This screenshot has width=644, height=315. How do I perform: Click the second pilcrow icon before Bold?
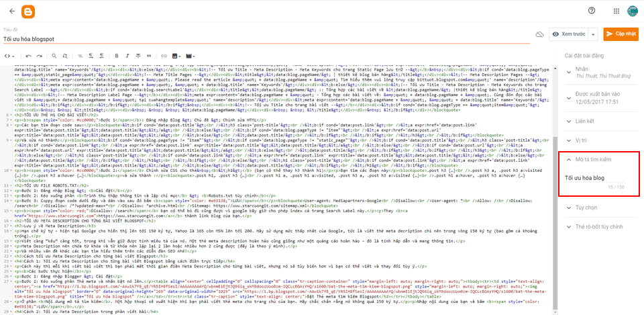point(101,56)
